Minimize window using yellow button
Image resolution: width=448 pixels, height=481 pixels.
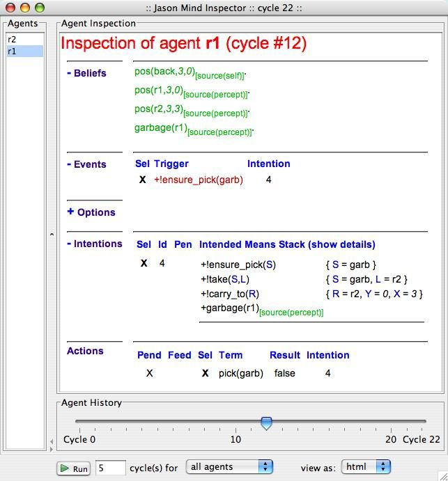click(25, 8)
